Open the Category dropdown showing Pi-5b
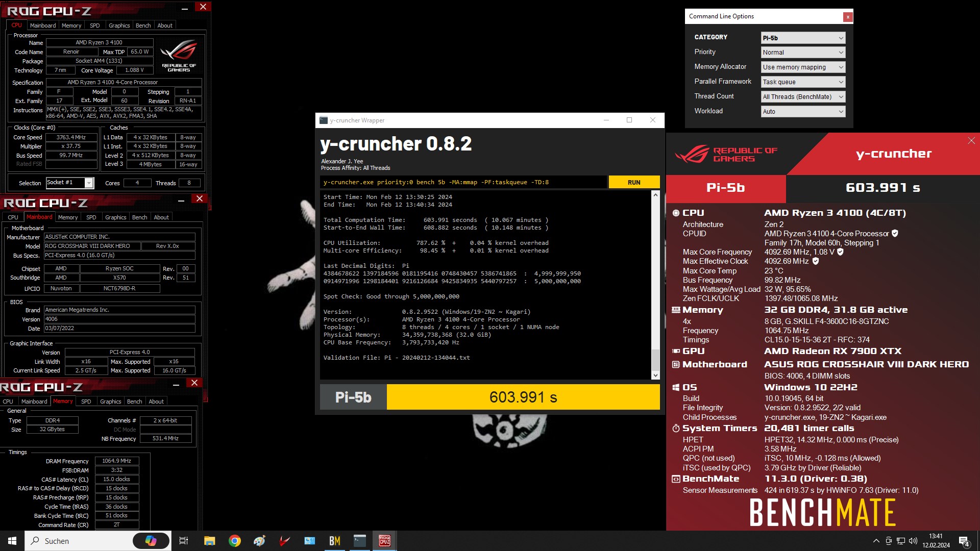Image resolution: width=980 pixels, height=551 pixels. pyautogui.click(x=803, y=38)
